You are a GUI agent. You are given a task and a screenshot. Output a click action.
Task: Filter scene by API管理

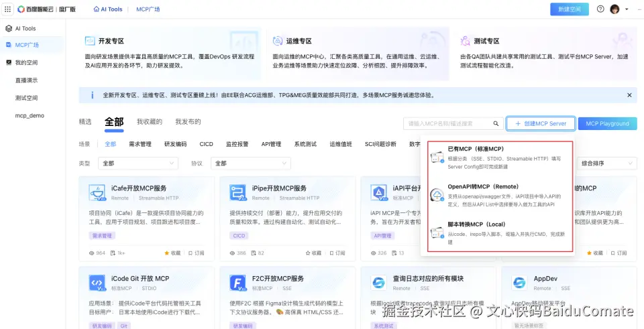tap(271, 144)
